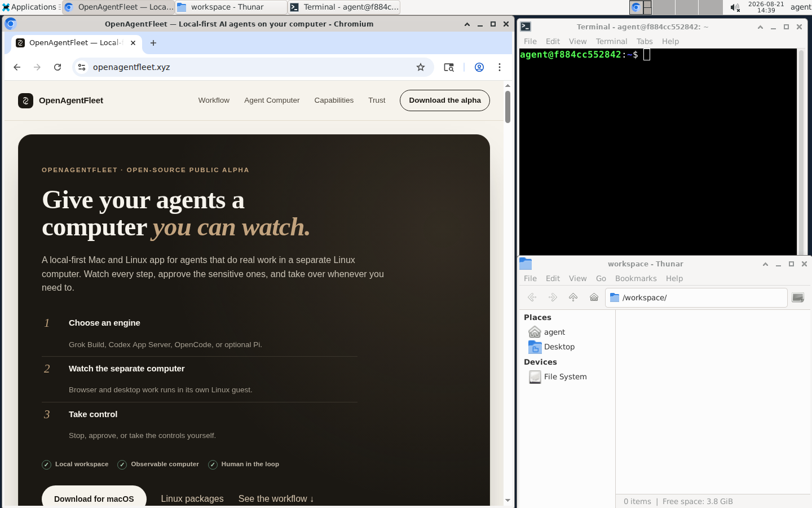812x508 pixels.
Task: Click the date and time clock
Action: click(x=766, y=7)
